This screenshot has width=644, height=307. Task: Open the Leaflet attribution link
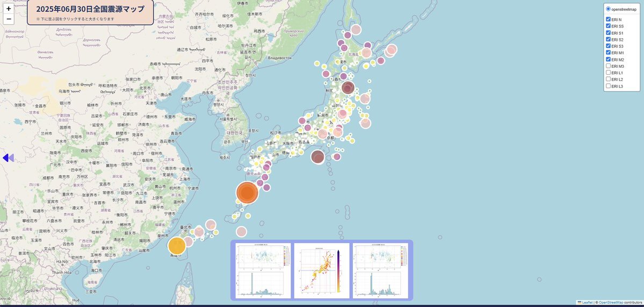[x=584, y=303]
